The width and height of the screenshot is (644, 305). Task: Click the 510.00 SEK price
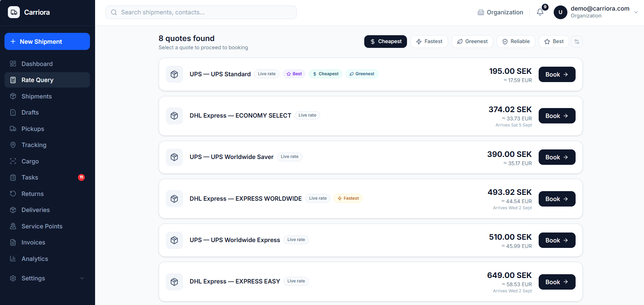tap(510, 237)
